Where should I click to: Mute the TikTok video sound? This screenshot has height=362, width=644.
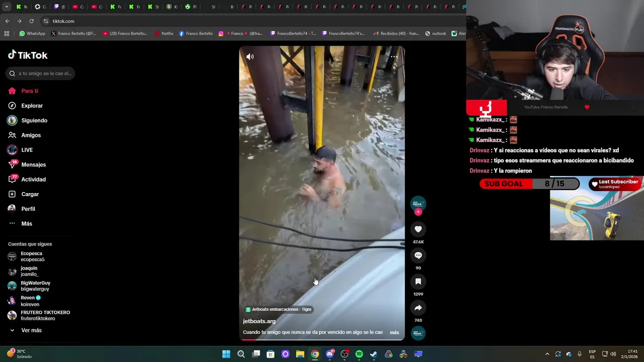coord(250,57)
